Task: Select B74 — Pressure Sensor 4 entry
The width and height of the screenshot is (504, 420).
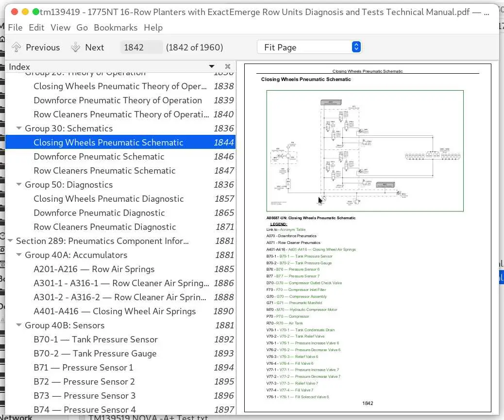Action: [120, 410]
